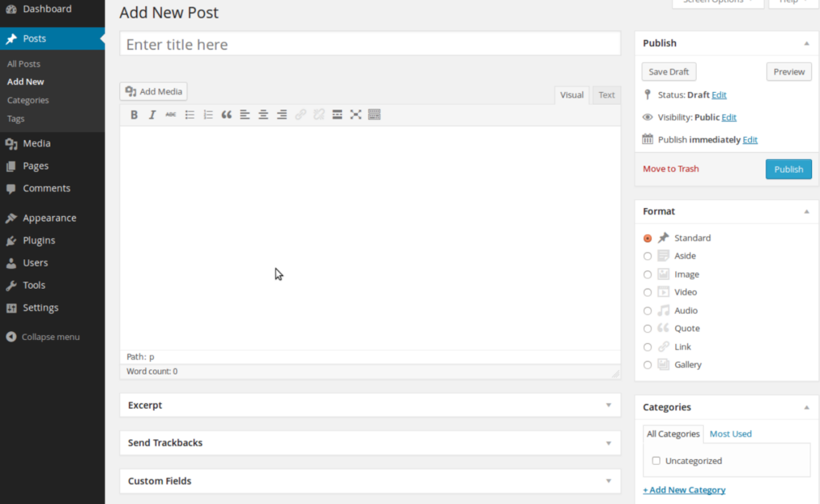The width and height of the screenshot is (820, 504).
Task: Collapse the Publish panel
Action: [806, 43]
